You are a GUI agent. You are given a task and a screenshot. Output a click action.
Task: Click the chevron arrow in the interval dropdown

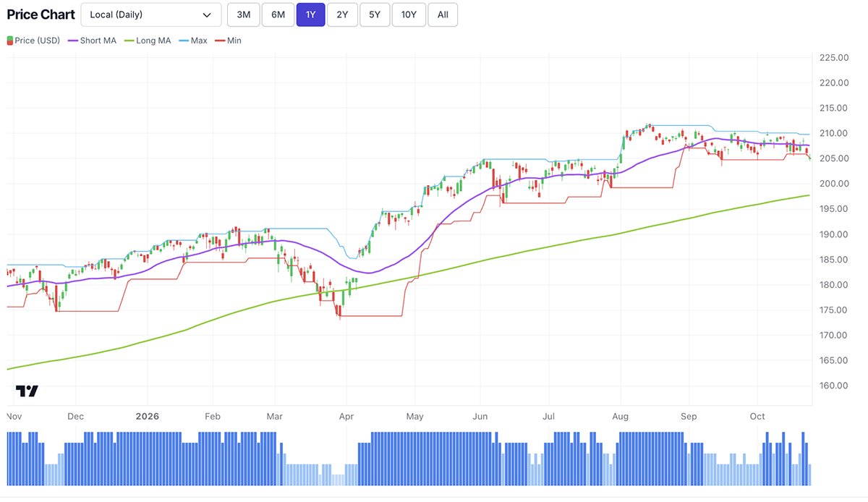[208, 14]
